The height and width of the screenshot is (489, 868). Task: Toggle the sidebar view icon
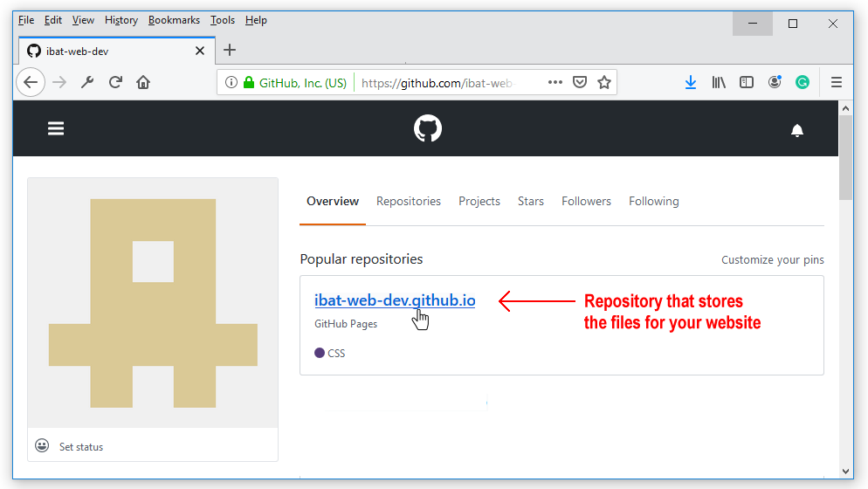coord(747,82)
